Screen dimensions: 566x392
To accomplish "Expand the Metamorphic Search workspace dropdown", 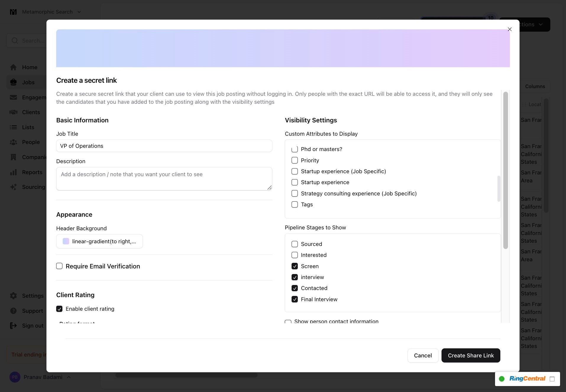I will pyautogui.click(x=79, y=12).
